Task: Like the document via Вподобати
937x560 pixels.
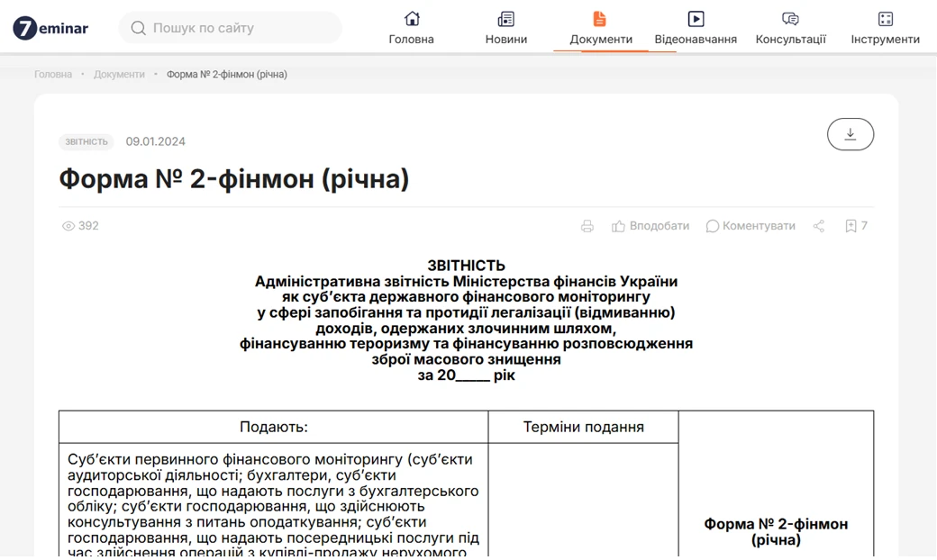Action: coord(650,225)
